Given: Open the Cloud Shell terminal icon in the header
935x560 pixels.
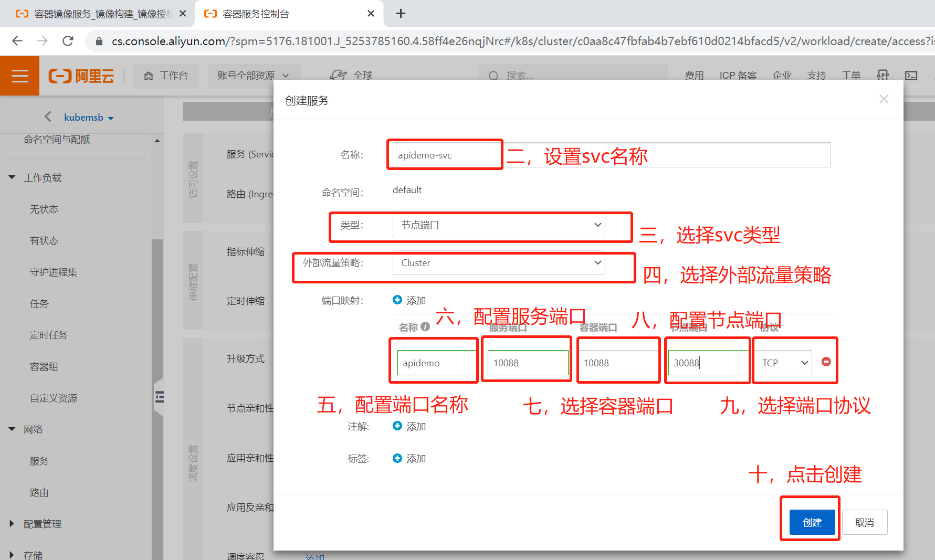Looking at the screenshot, I should coord(911,76).
